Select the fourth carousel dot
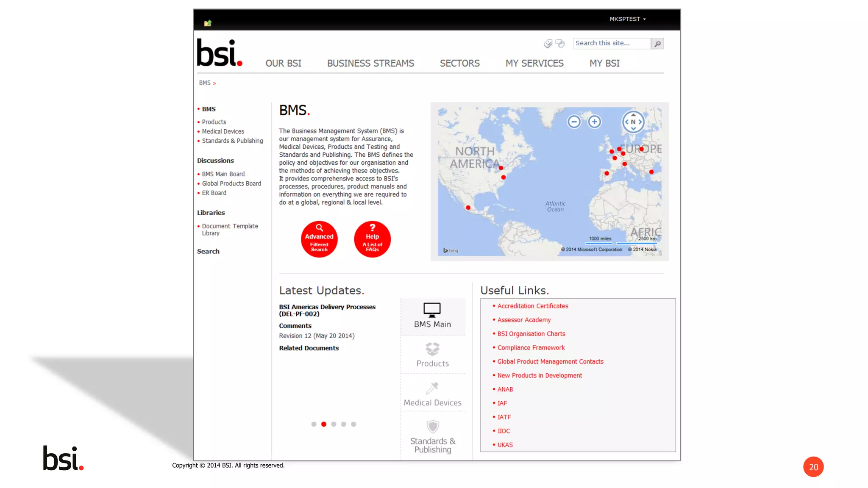This screenshot has width=868, height=488. click(x=344, y=424)
